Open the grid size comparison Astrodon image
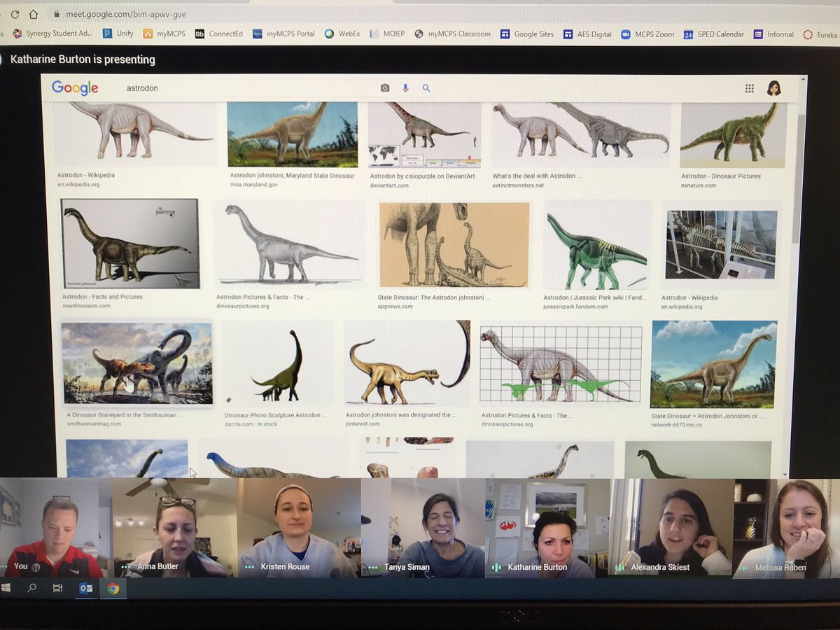 (x=561, y=364)
